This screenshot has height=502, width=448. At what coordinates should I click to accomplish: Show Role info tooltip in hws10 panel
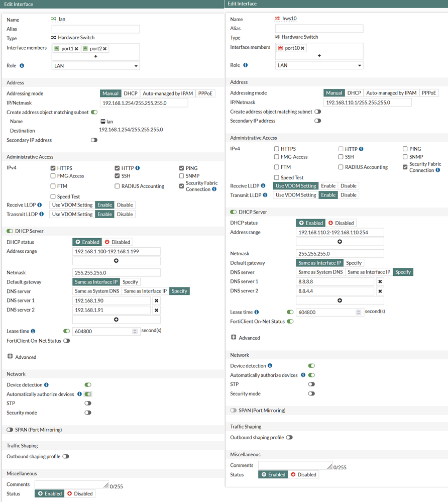click(x=246, y=65)
